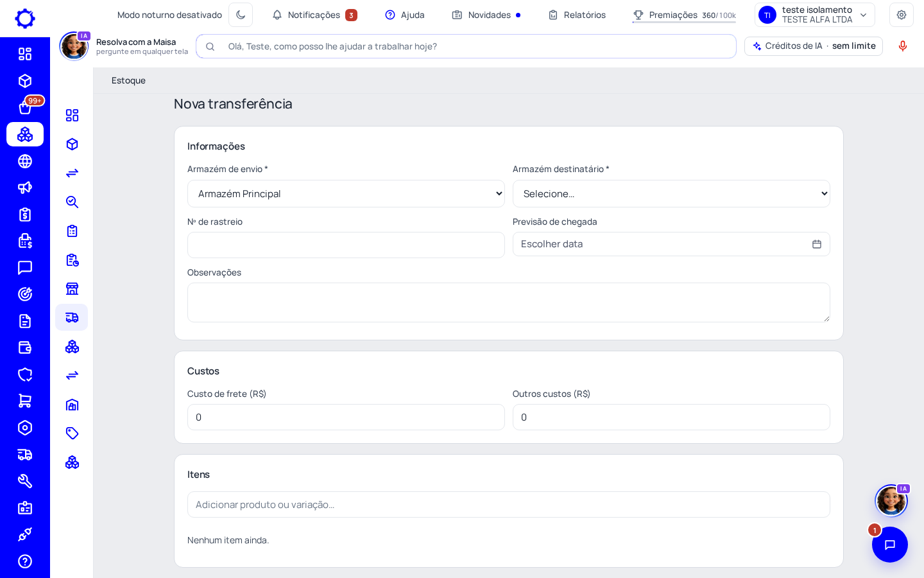Open help question icon at sidebar bottom

25,561
